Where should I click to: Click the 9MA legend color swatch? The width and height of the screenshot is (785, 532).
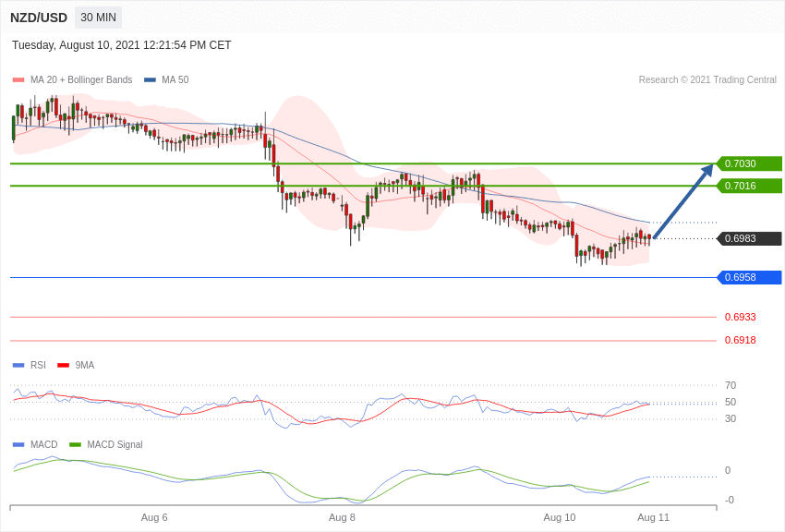click(x=64, y=366)
